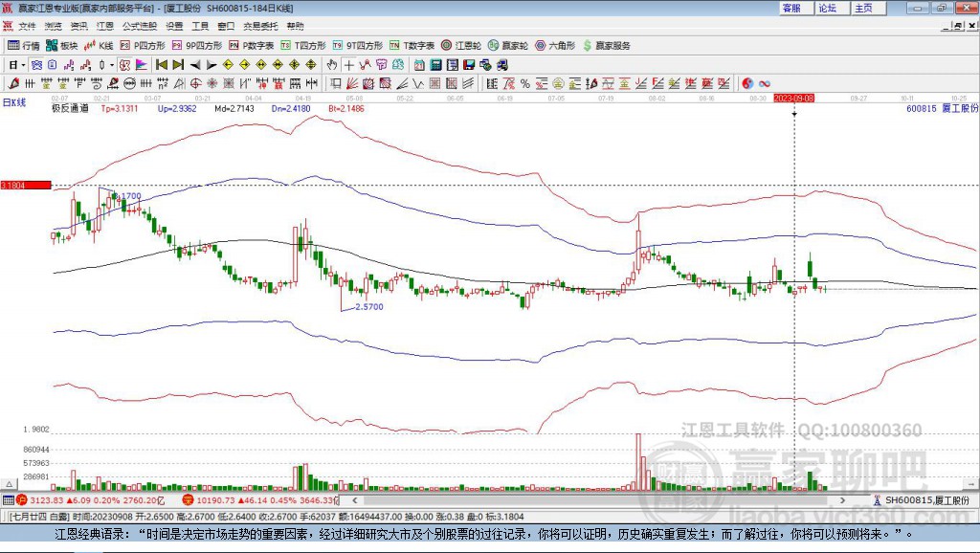
Task: Click the 极反通道 indicator label
Action: click(x=70, y=108)
